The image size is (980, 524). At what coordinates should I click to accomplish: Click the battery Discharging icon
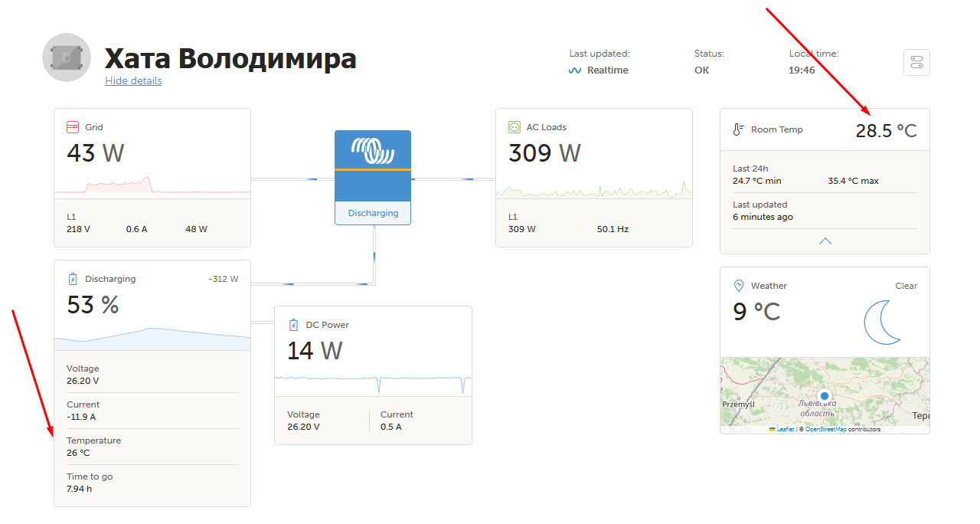point(73,279)
